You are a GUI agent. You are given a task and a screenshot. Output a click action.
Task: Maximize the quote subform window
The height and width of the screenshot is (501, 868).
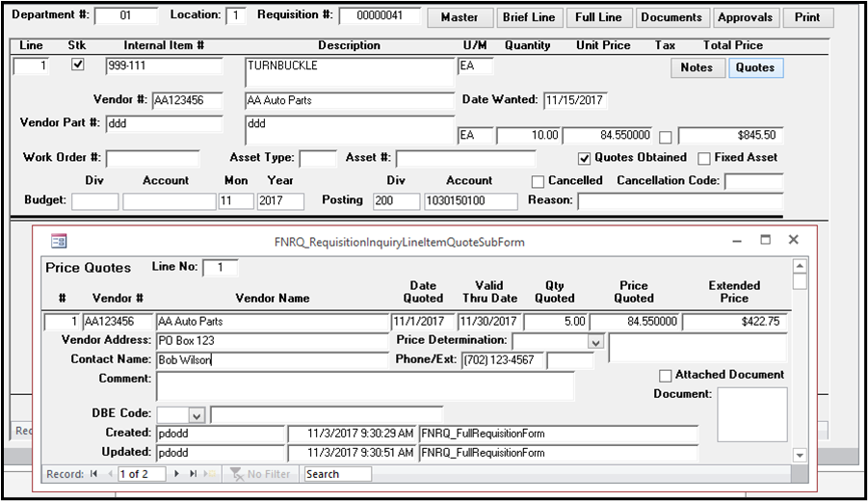[765, 240]
